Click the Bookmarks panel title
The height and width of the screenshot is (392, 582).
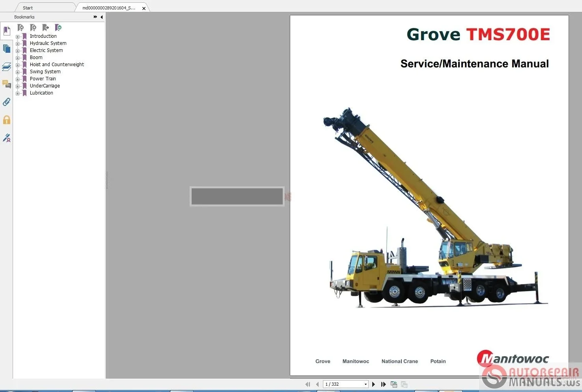tap(24, 17)
